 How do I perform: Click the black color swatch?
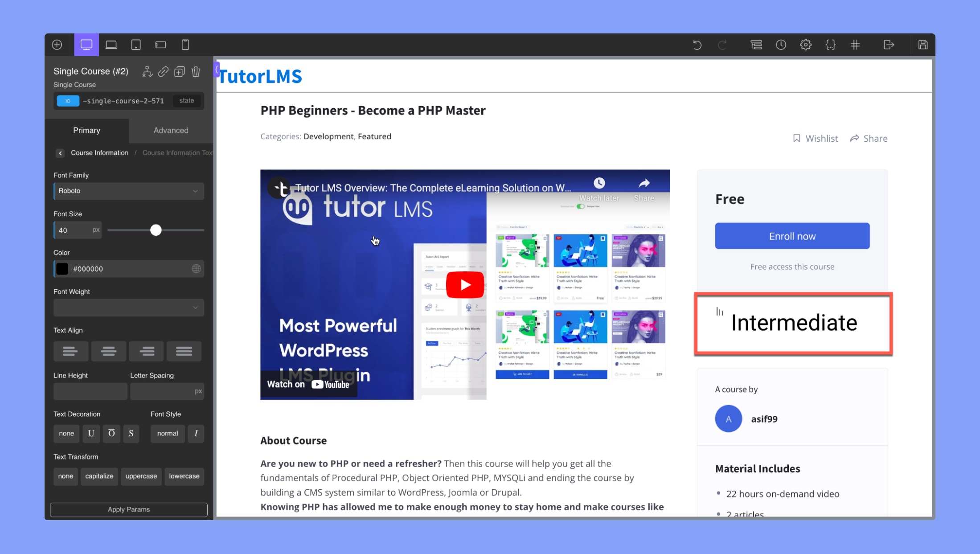[62, 269]
